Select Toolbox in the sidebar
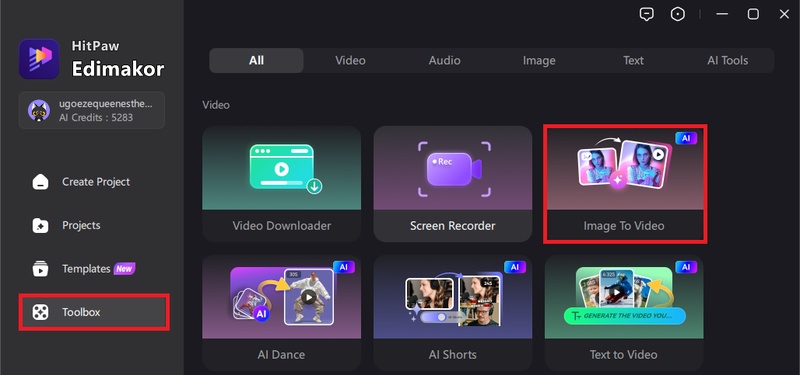Viewport: 800px width, 375px height. (94, 312)
